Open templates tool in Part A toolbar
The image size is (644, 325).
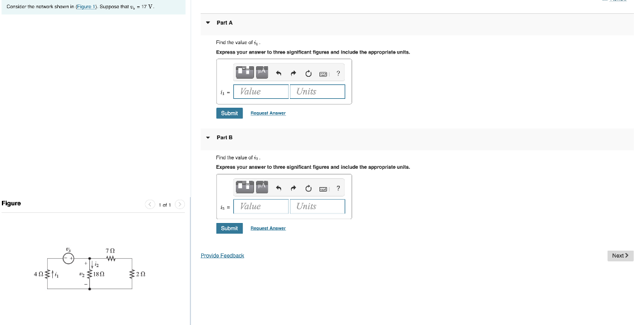245,72
